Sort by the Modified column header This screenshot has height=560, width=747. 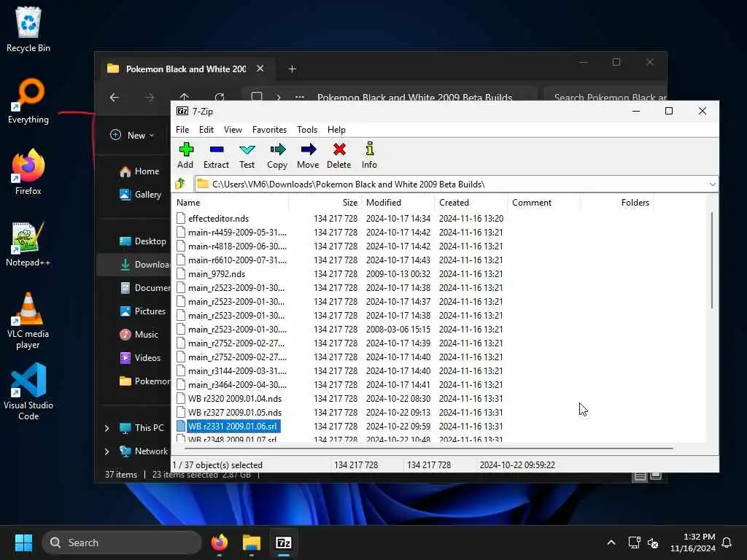click(x=398, y=203)
